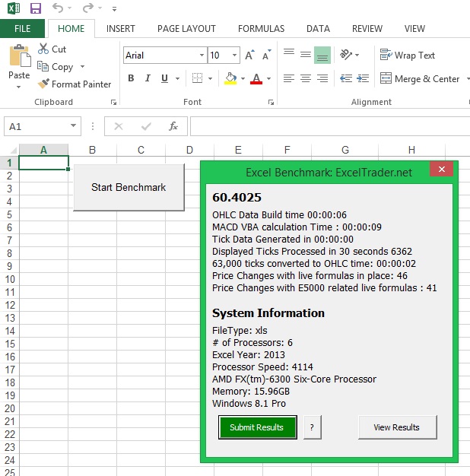Click the Paste clipboard icon
Screen dimensions: 470x476
click(x=20, y=56)
